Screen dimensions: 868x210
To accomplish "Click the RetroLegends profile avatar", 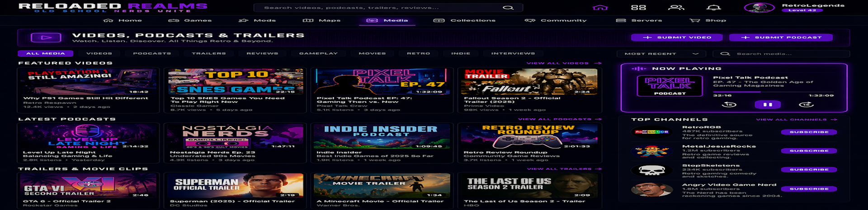I will pos(759,7).
